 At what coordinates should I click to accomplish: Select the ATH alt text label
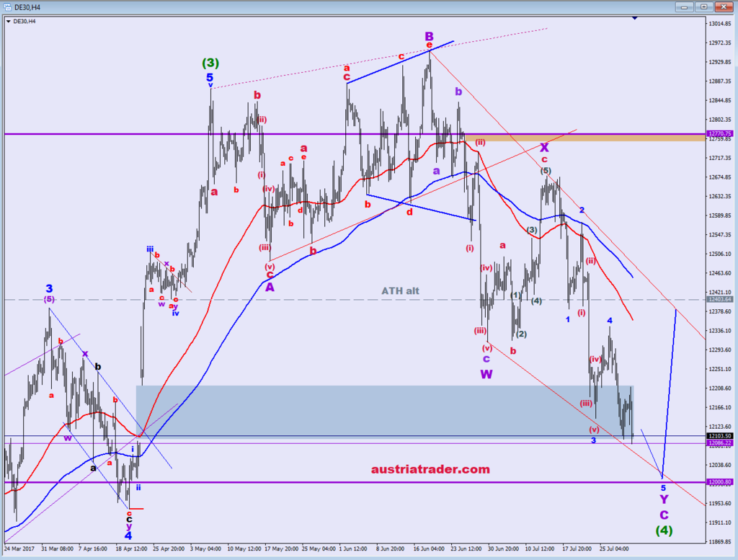400,291
